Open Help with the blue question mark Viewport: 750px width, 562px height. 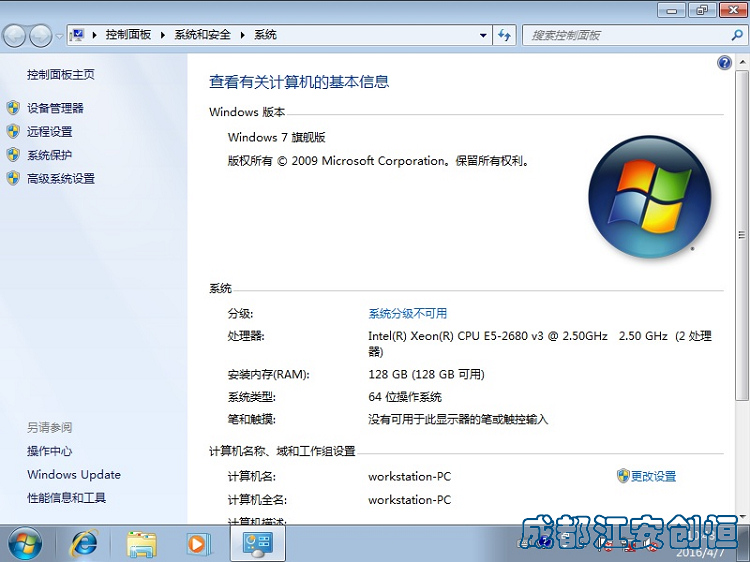[724, 63]
